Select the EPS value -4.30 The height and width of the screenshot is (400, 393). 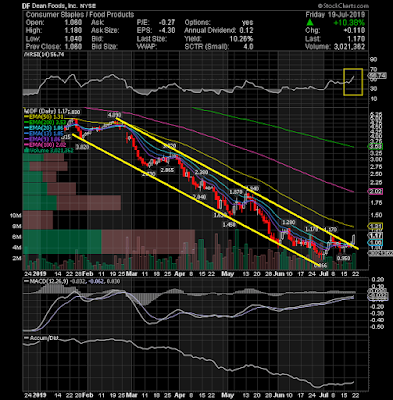(x=167, y=30)
